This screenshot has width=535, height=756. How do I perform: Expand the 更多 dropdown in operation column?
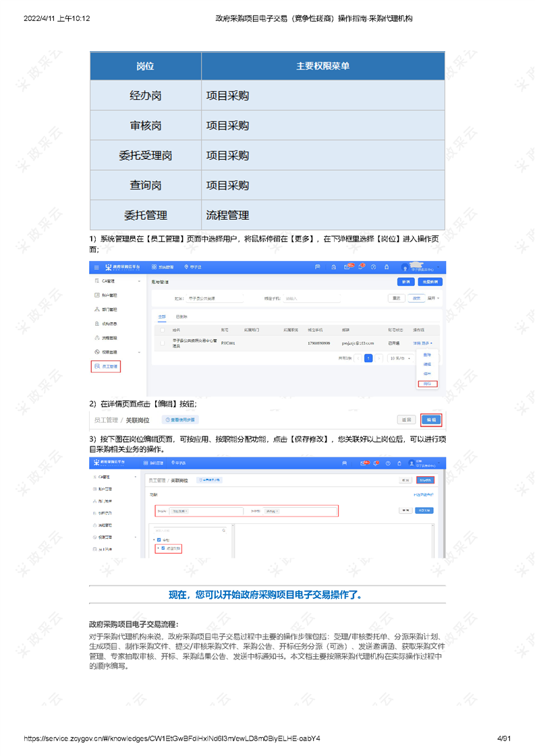click(426, 343)
